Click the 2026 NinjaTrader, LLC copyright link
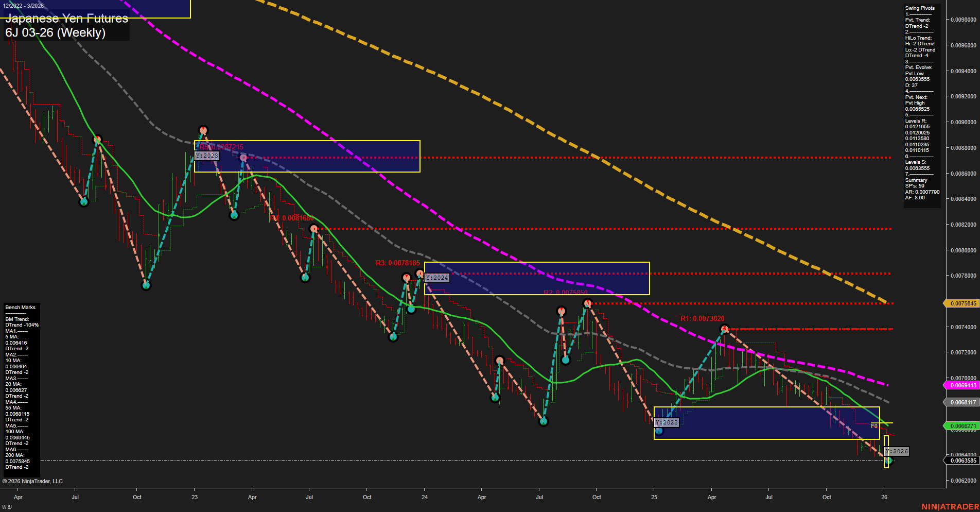The width and height of the screenshot is (980, 512). pos(33,481)
